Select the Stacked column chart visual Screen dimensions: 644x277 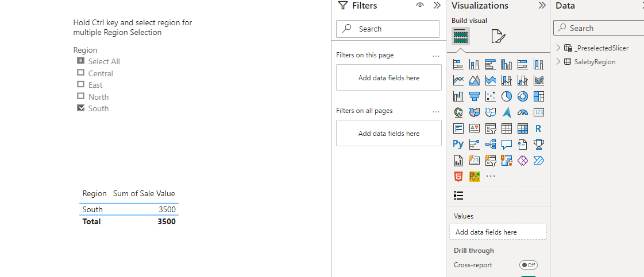[x=475, y=64]
